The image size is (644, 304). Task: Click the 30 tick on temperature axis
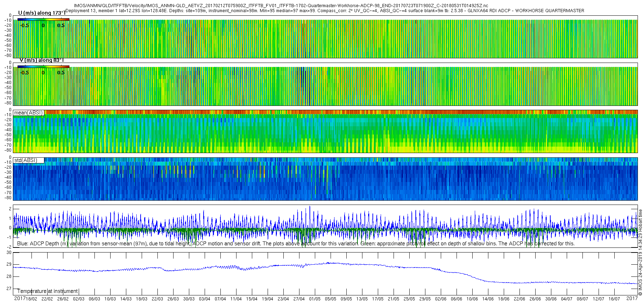(9, 252)
